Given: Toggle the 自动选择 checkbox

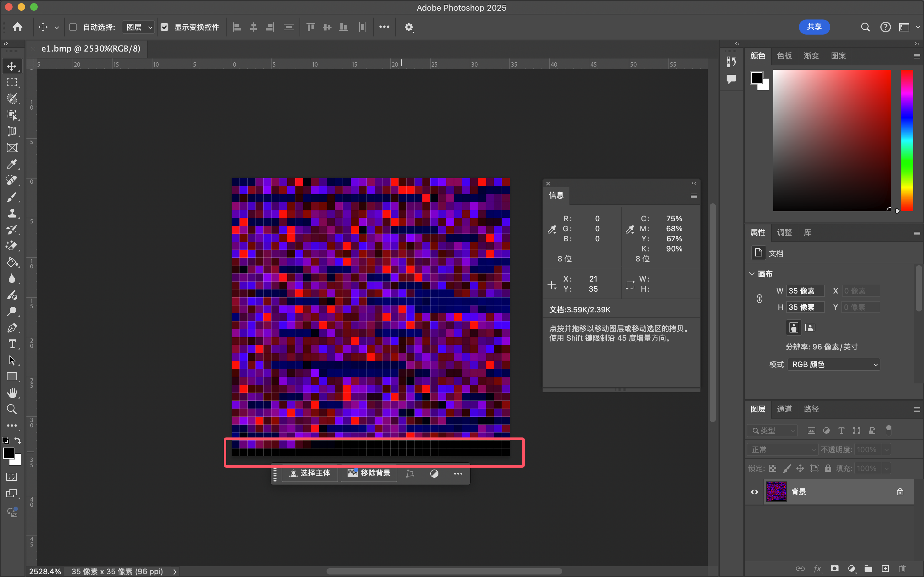Looking at the screenshot, I should [73, 27].
